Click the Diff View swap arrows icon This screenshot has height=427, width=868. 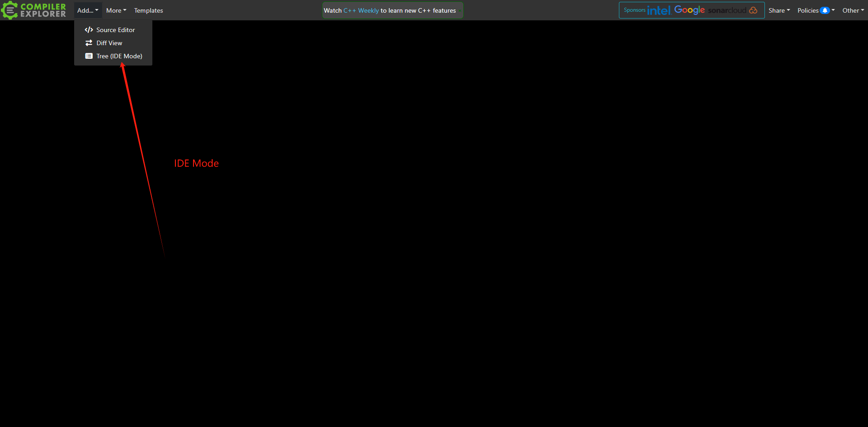[x=89, y=43]
